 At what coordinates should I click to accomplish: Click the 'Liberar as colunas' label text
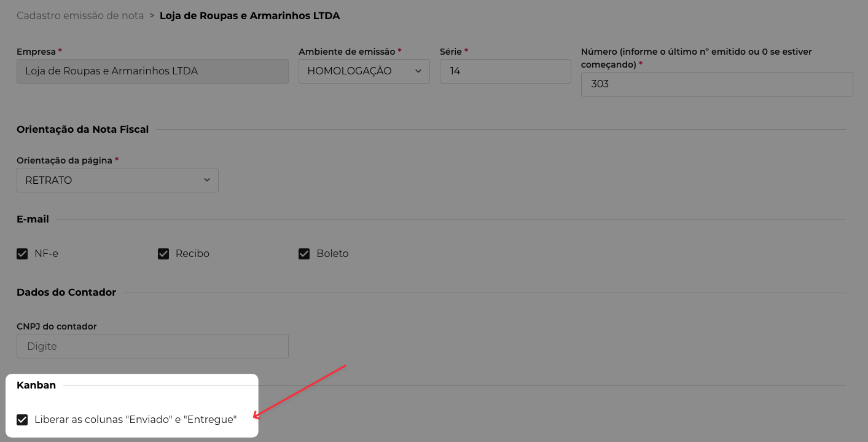(x=135, y=420)
